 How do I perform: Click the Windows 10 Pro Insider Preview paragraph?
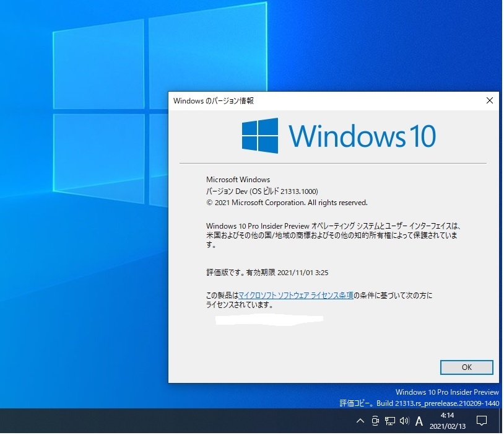[334, 235]
